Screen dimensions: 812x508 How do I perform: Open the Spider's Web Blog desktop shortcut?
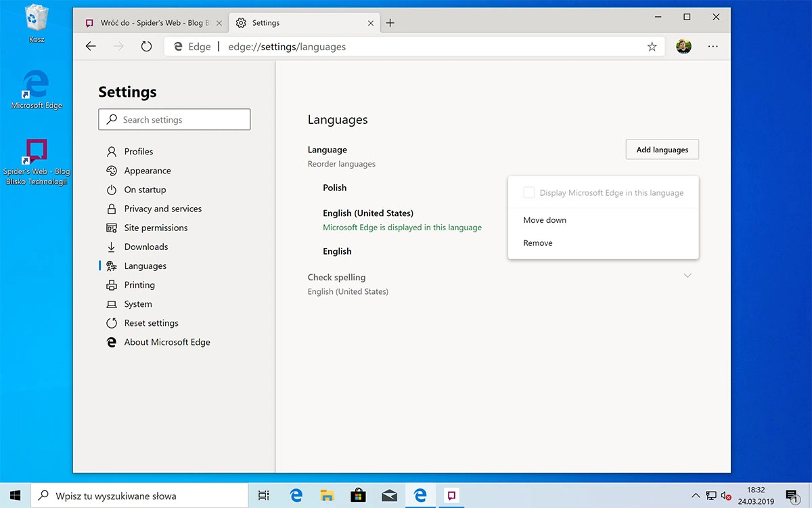[37, 162]
